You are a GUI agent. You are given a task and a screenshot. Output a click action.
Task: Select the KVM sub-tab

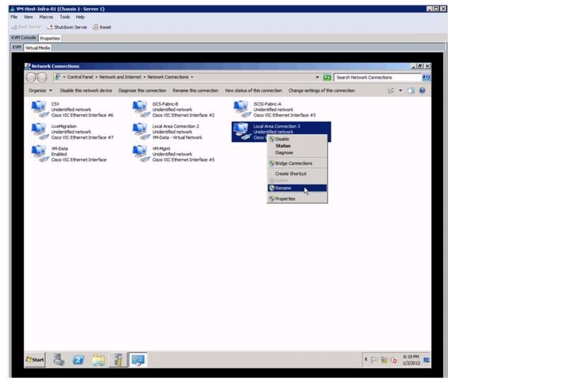pos(17,47)
